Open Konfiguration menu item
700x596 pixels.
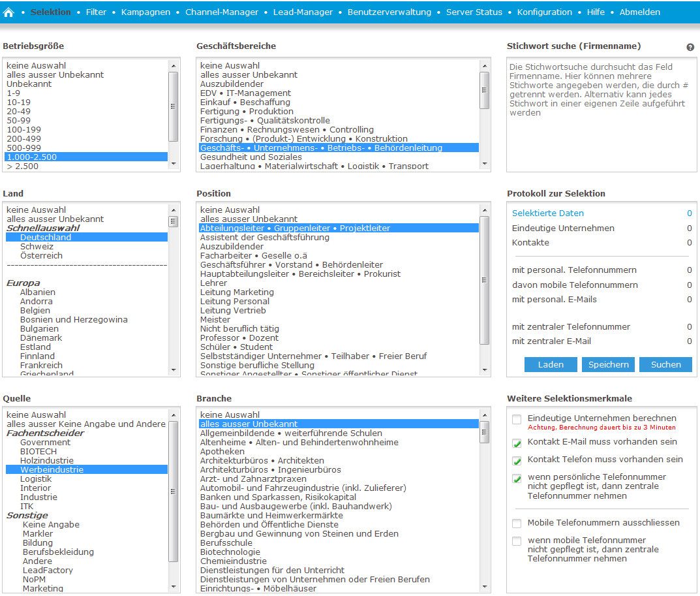point(544,12)
